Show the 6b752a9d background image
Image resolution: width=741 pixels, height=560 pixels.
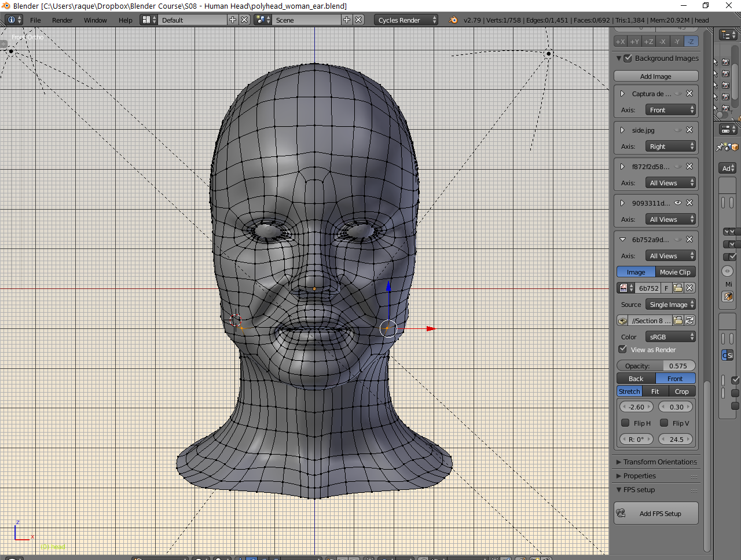pos(678,239)
